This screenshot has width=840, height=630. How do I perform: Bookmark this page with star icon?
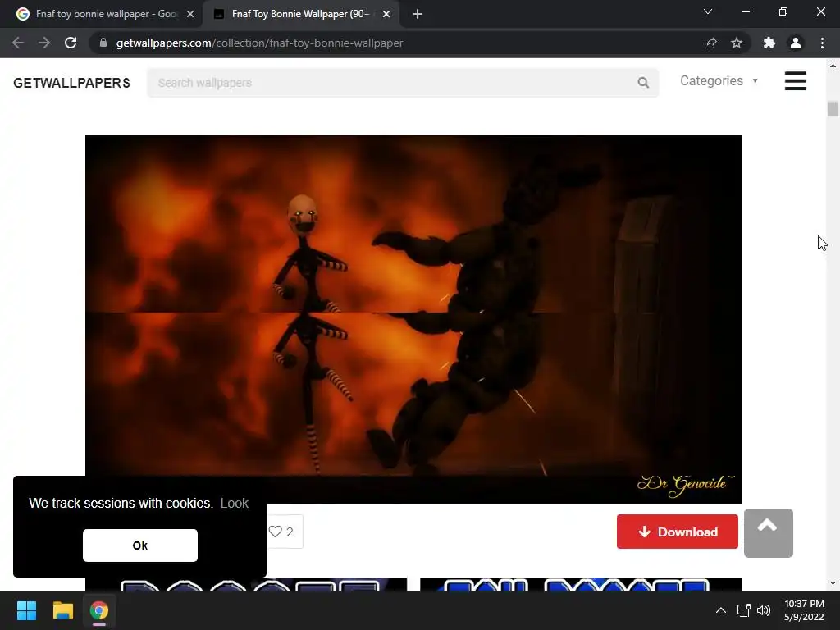(x=737, y=43)
